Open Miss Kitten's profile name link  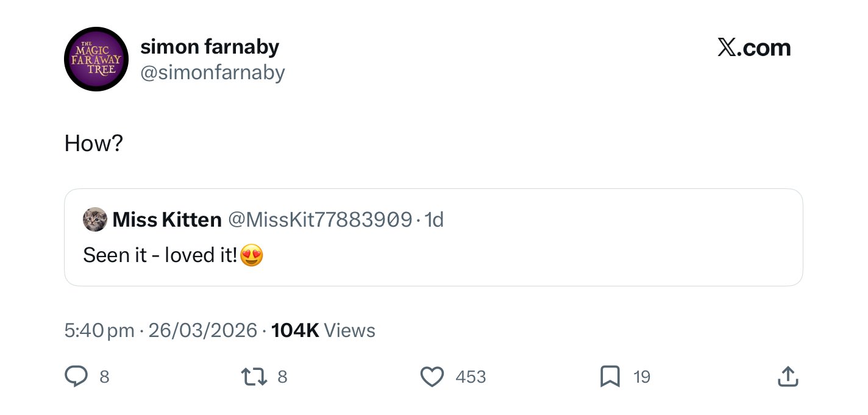[x=167, y=219]
